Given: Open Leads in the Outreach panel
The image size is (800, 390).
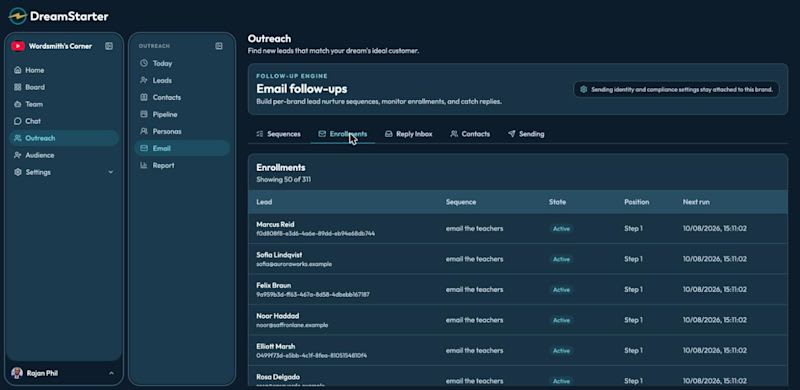Looking at the screenshot, I should (182, 80).
